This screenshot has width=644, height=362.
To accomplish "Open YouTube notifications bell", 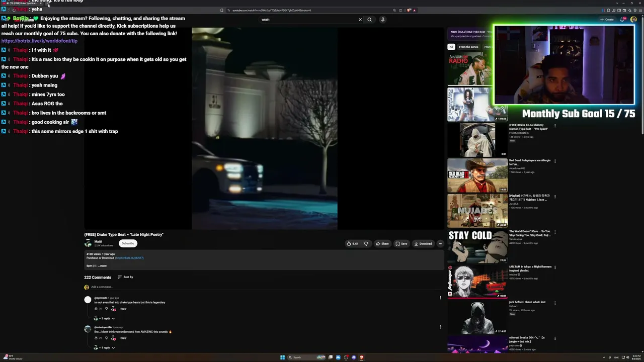I will 622,20.
